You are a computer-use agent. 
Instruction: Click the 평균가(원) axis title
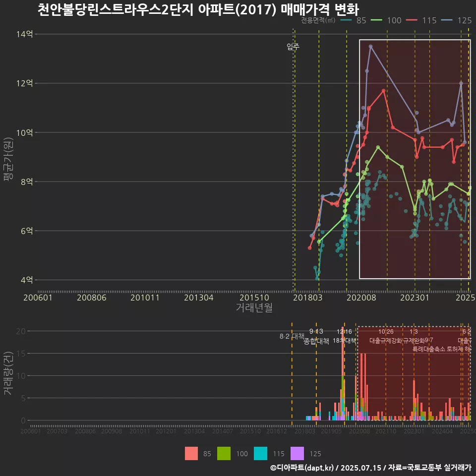8,159
